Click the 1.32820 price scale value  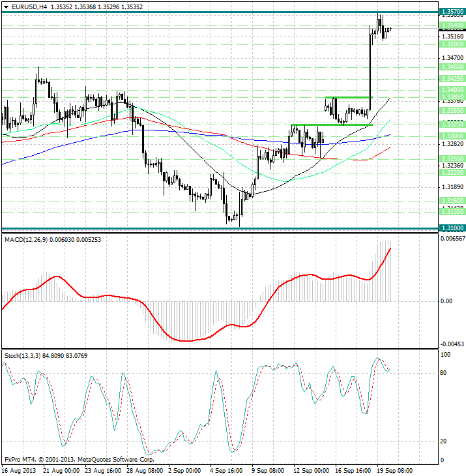[x=453, y=143]
